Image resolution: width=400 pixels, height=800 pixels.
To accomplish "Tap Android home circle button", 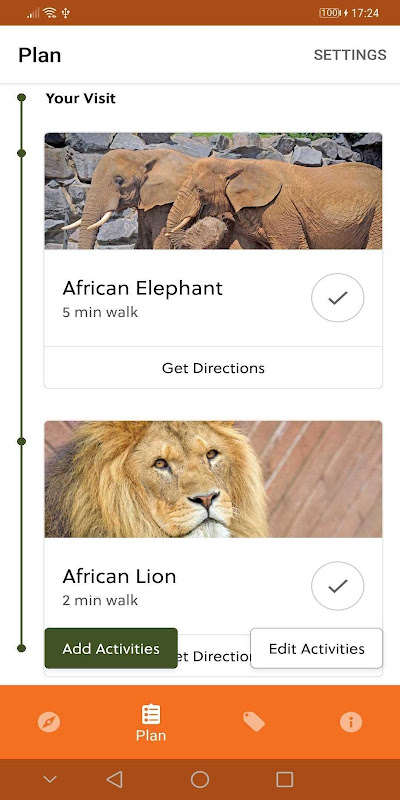I will [x=200, y=779].
